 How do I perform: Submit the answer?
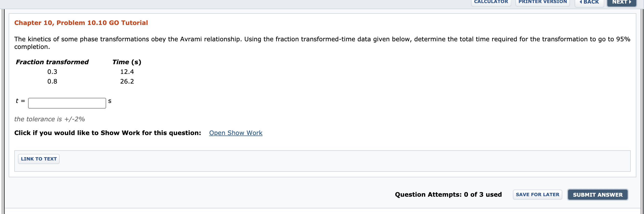pos(598,195)
